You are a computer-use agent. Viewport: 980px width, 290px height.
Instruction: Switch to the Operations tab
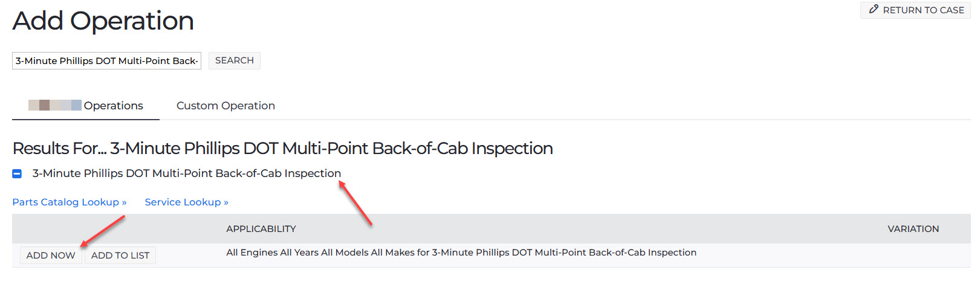[x=86, y=106]
